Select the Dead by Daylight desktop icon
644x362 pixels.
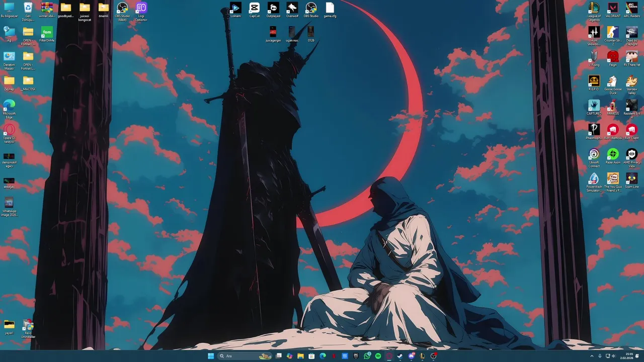(x=632, y=36)
